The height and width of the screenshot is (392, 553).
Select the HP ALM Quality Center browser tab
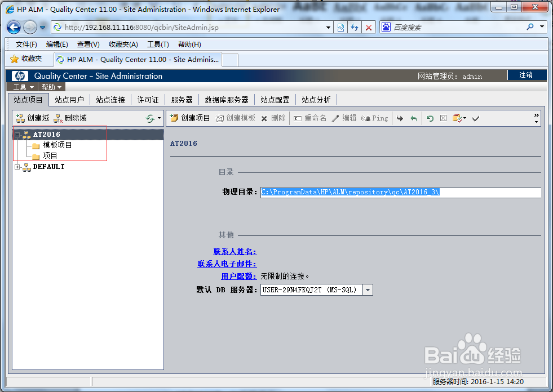pos(138,60)
